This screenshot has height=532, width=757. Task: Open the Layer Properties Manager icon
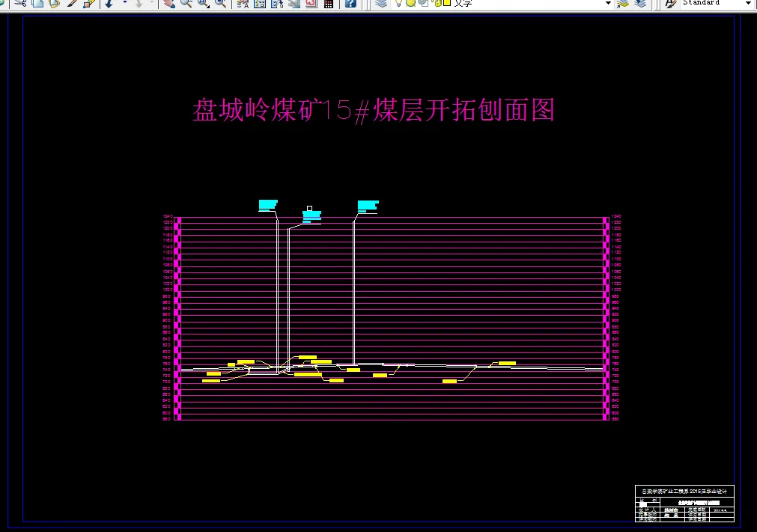[x=381, y=3]
